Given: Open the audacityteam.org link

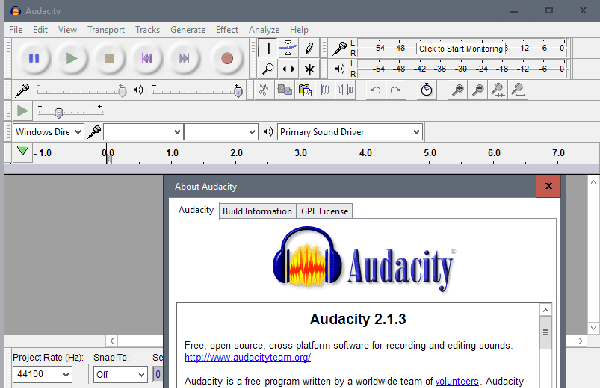Looking at the screenshot, I should tap(248, 357).
